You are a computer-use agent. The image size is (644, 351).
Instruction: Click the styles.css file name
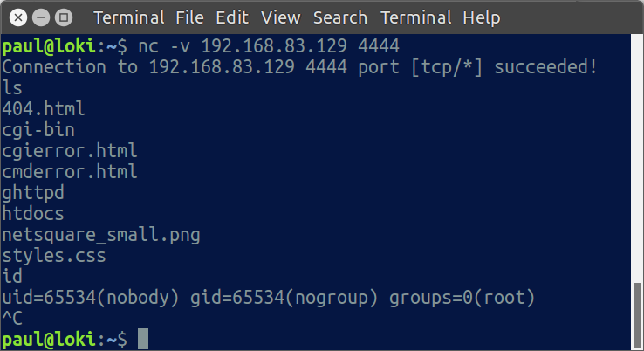[x=54, y=256]
